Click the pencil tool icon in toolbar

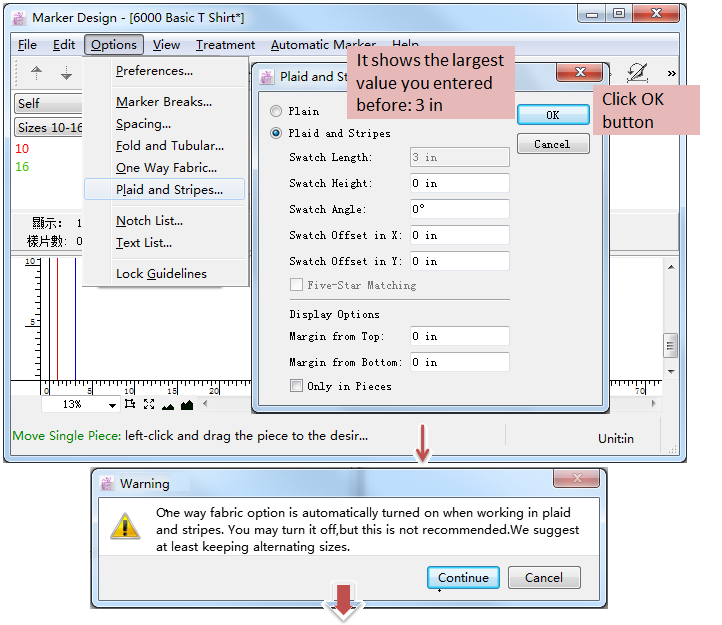637,72
